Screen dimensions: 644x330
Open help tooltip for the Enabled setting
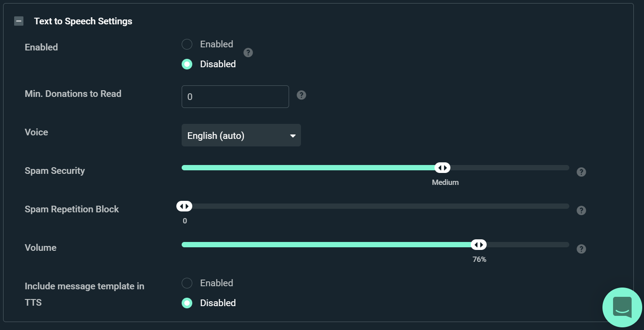coord(248,53)
